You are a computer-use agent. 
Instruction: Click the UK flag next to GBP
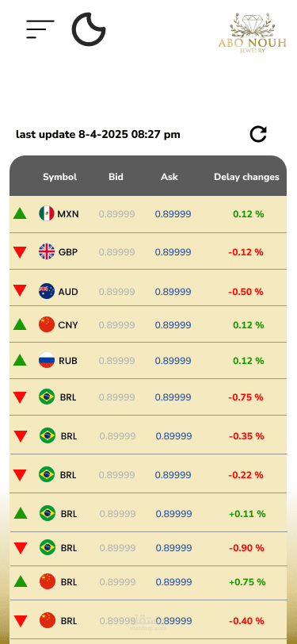click(x=47, y=251)
